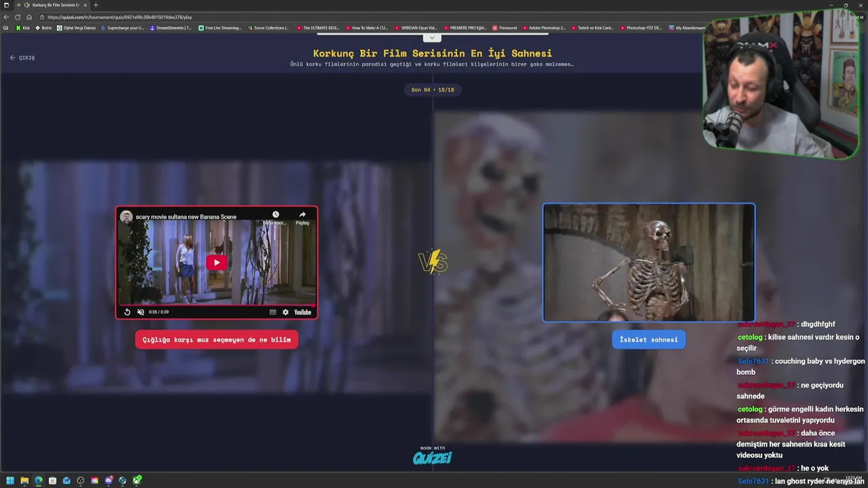Viewport: 868px width, 488px height.
Task: Open the Scene Collections bookmark
Action: [x=269, y=28]
